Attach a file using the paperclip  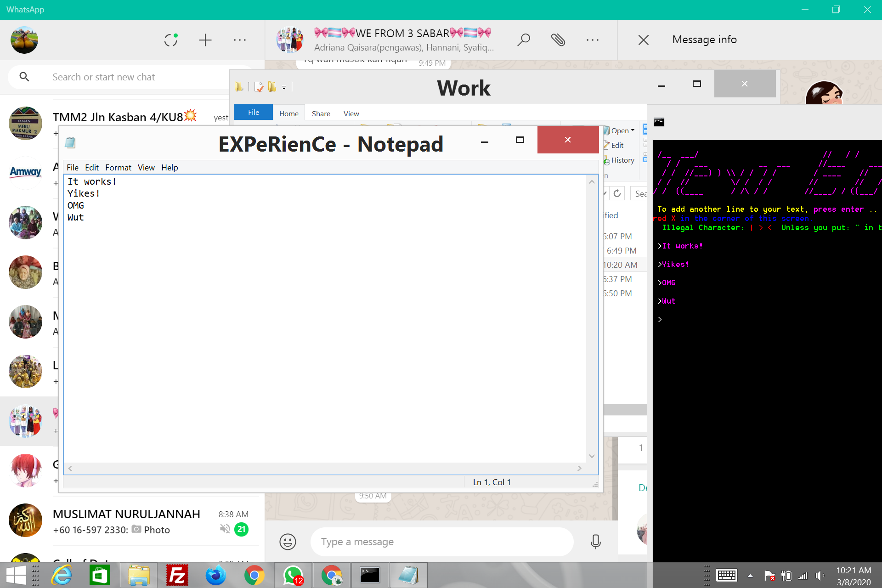click(559, 40)
